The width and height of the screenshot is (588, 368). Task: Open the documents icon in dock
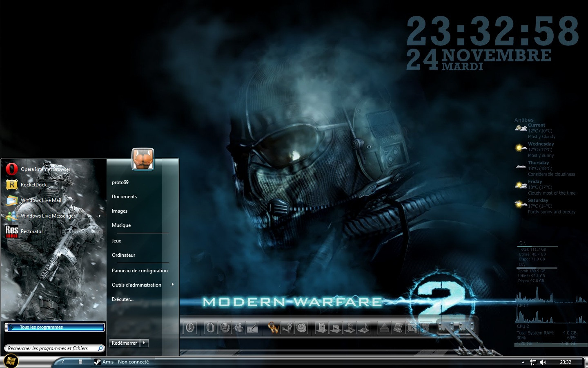(322, 328)
